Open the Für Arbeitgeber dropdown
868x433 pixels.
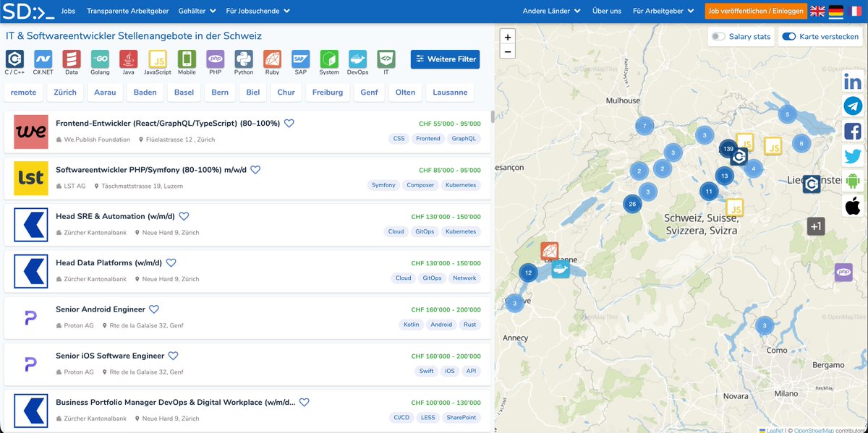(x=663, y=11)
